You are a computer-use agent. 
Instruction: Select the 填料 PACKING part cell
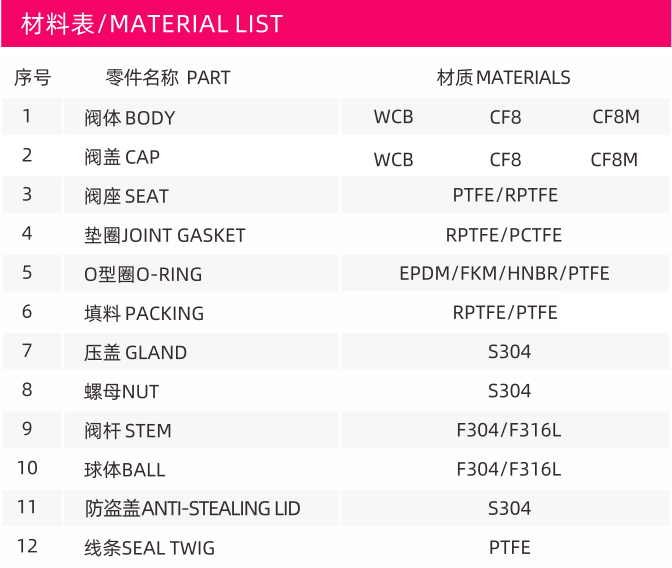point(201,313)
